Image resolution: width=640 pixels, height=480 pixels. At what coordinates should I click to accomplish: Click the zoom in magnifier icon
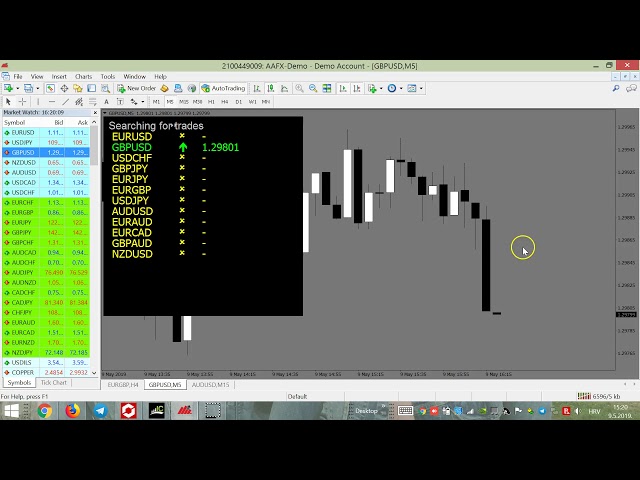pyautogui.click(x=297, y=88)
